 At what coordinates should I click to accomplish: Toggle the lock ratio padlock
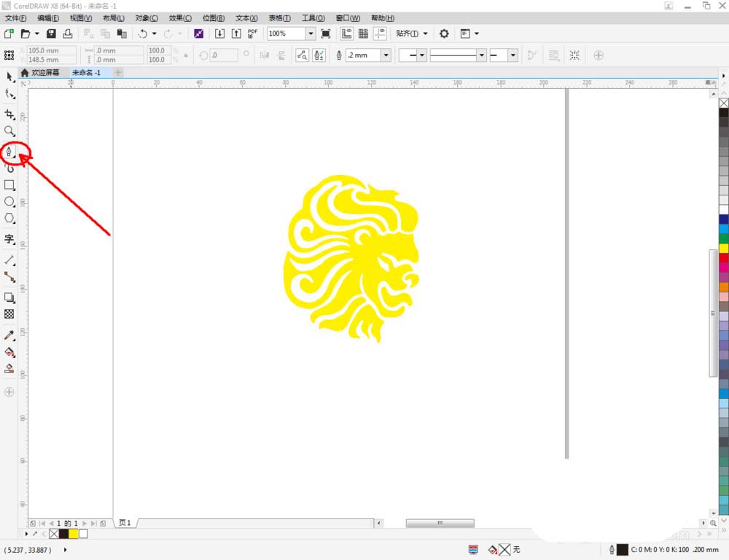point(186,55)
